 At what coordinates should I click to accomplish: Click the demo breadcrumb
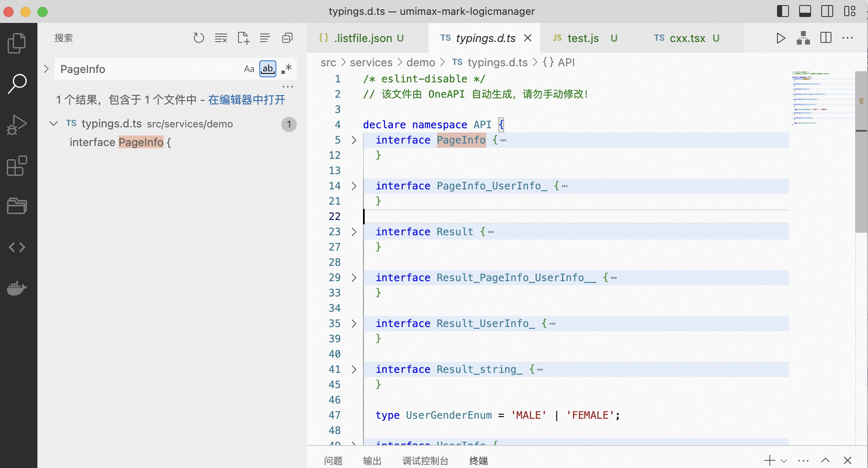point(421,62)
